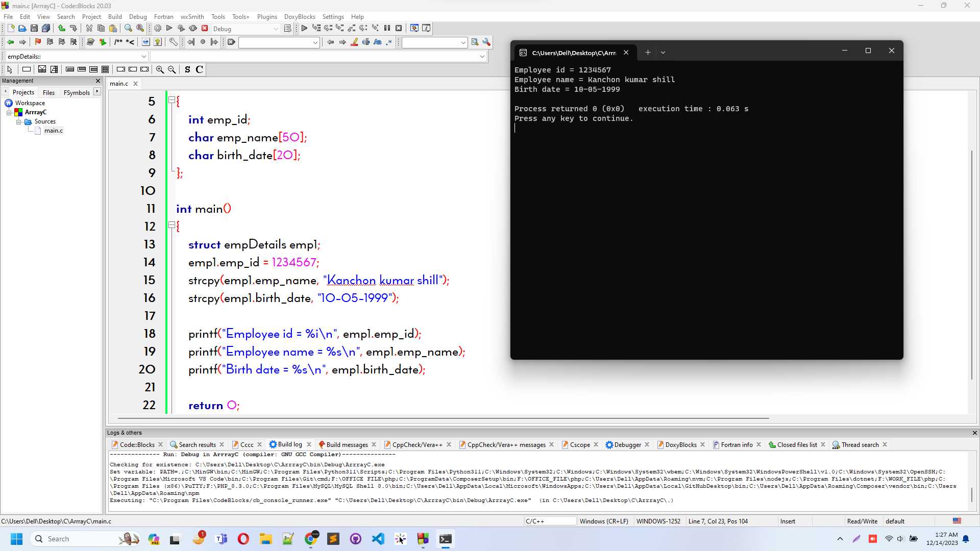This screenshot has width=980, height=551.
Task: Cut selection with the scissors icon
Action: [x=89, y=29]
